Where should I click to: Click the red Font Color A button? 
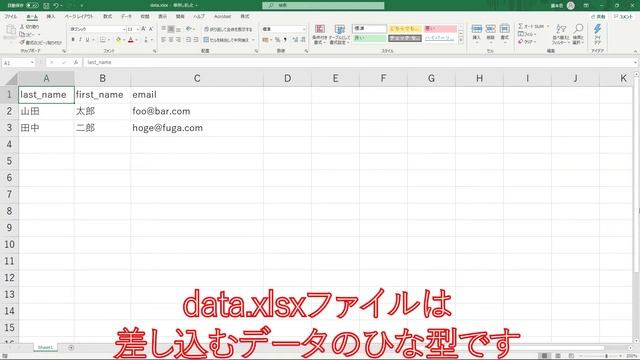131,40
